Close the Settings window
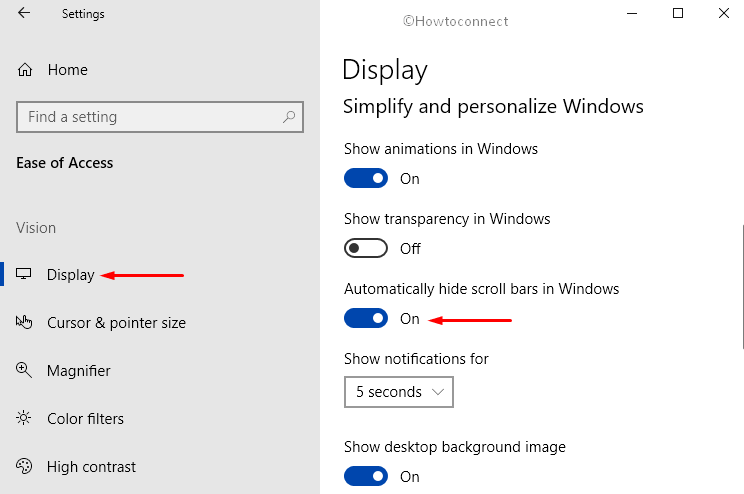Screen dimensions: 744x494 (x=724, y=13)
